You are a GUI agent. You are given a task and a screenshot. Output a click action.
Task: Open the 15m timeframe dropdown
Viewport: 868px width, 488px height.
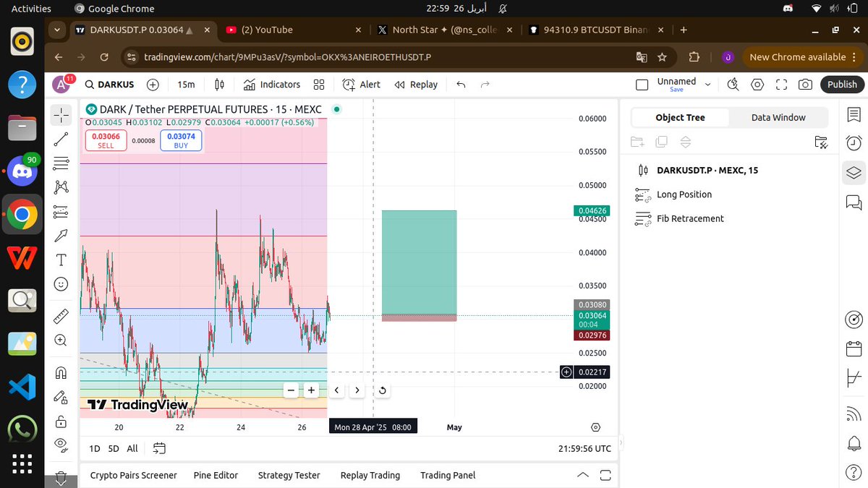pos(186,85)
